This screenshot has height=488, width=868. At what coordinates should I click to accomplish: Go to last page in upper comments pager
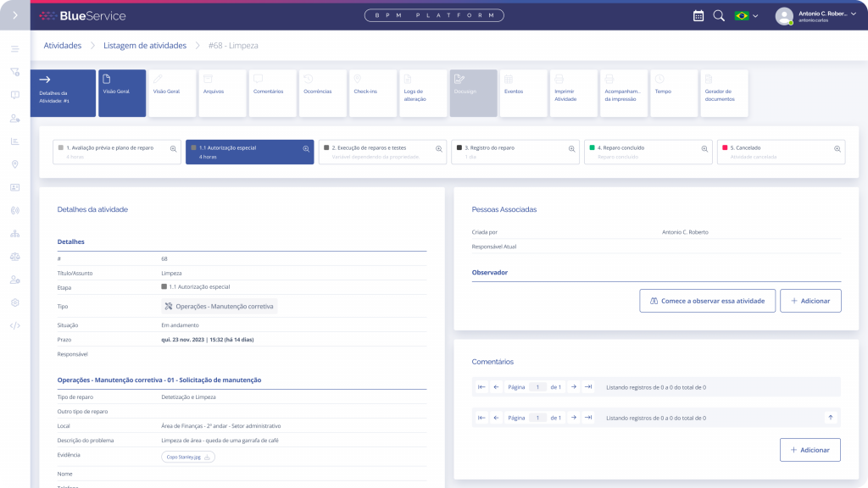[588, 387]
